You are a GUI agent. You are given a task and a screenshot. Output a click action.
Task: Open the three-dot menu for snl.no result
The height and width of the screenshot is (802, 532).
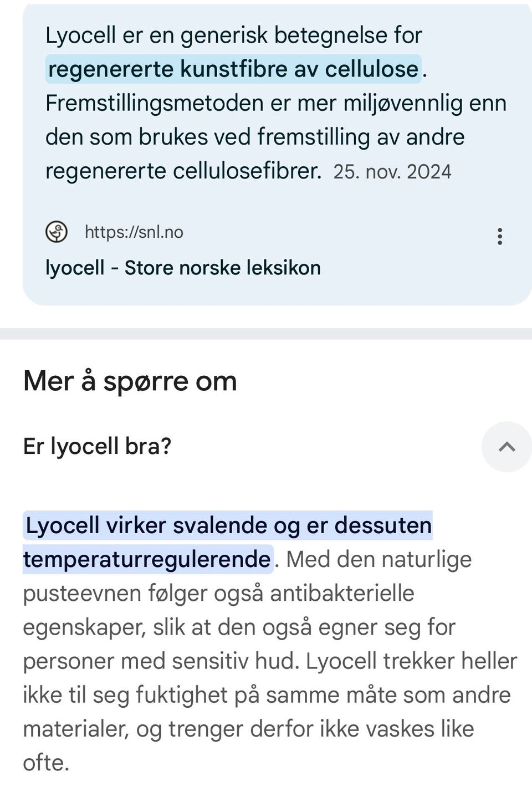[x=500, y=236]
